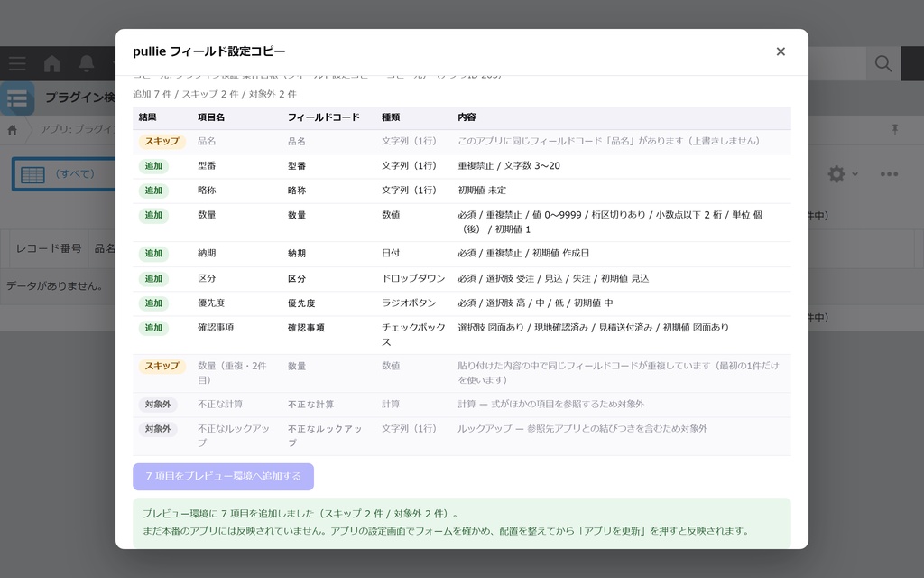Open the three-dot more options menu
Viewport: 924px width, 578px height.
coord(889,174)
